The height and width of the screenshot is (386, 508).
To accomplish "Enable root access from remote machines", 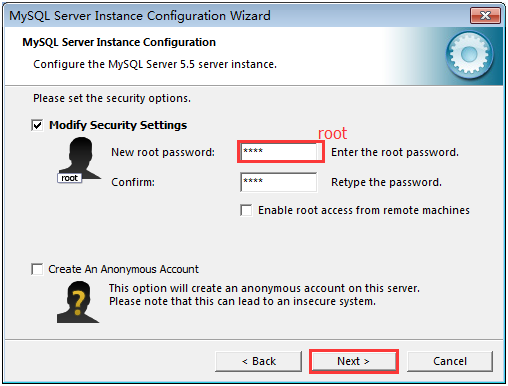I will pyautogui.click(x=246, y=210).
